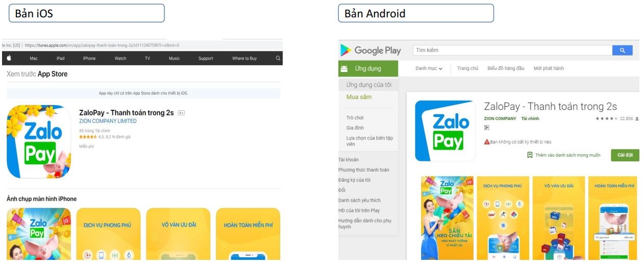644x265 pixels.
Task: Click the Google Play logo
Action: click(370, 50)
